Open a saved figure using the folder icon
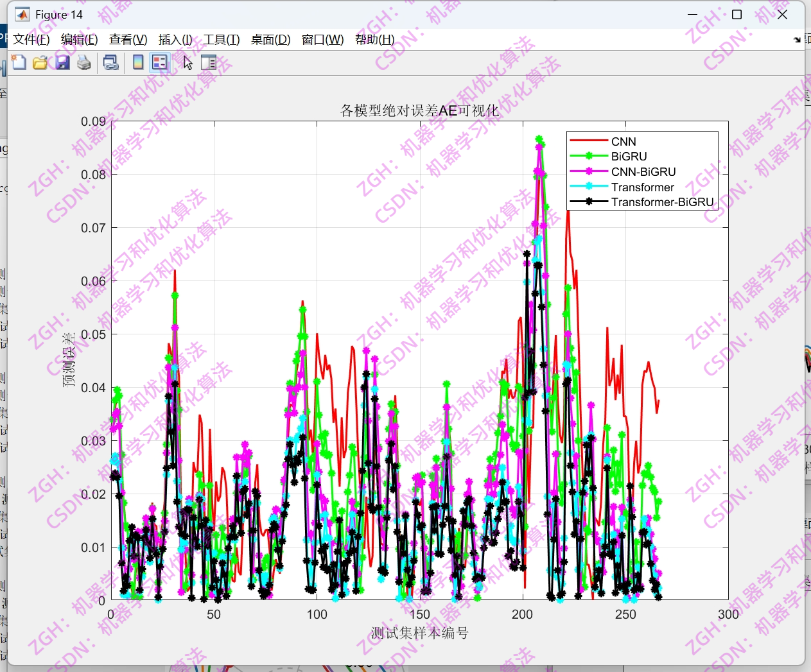The width and height of the screenshot is (811, 672). 40,62
